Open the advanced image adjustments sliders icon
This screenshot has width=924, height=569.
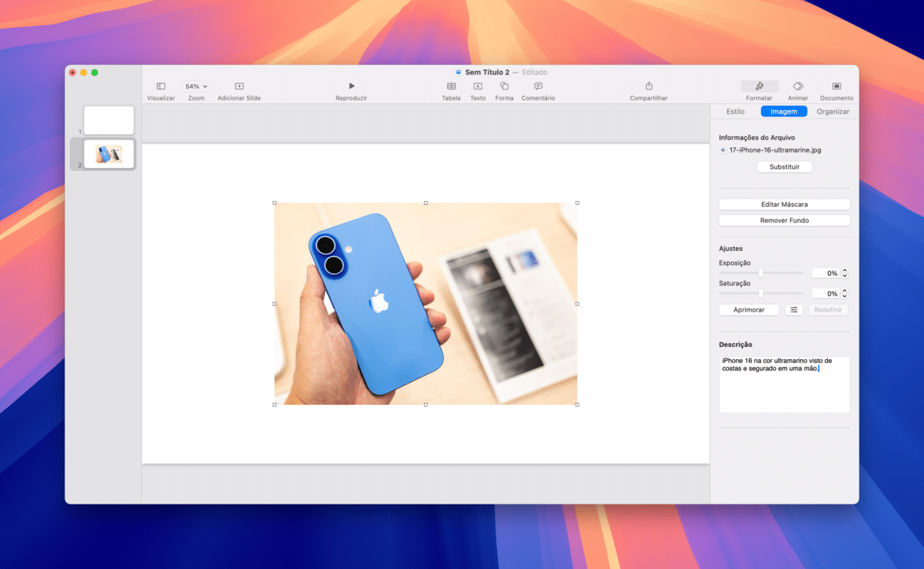pos(793,310)
